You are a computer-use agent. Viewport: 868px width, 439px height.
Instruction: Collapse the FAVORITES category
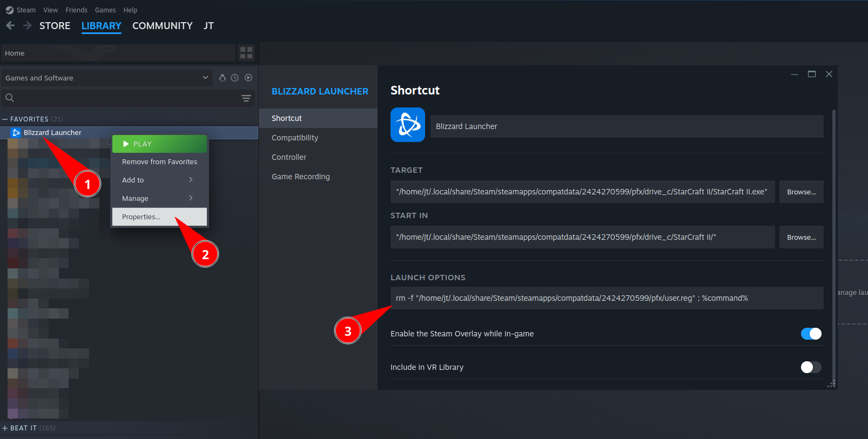click(5, 119)
